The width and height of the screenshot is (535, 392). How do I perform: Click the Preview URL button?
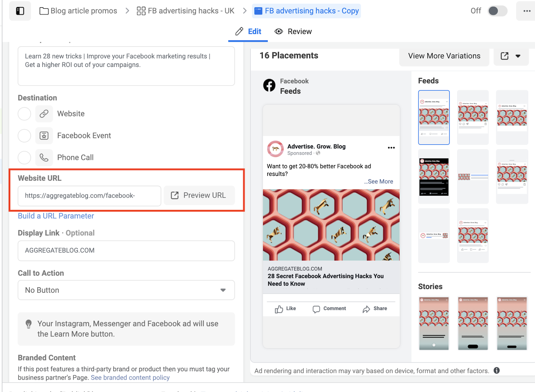(x=199, y=195)
